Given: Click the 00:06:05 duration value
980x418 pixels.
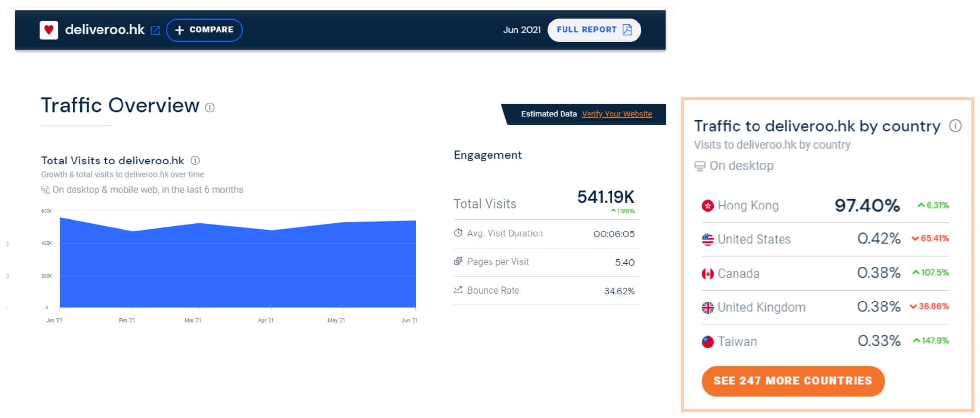Looking at the screenshot, I should click(x=614, y=234).
